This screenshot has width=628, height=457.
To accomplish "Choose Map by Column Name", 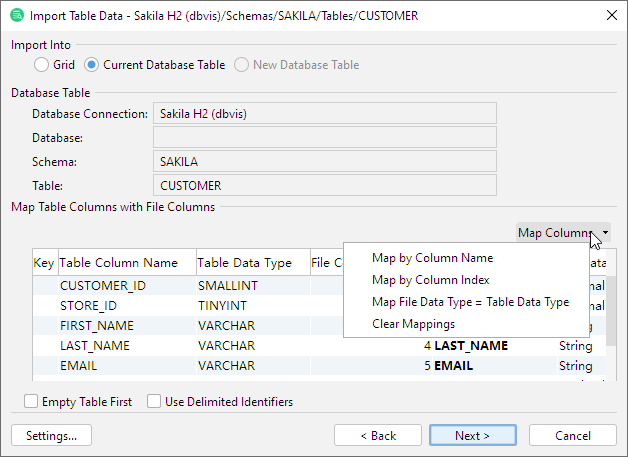I will click(432, 257).
